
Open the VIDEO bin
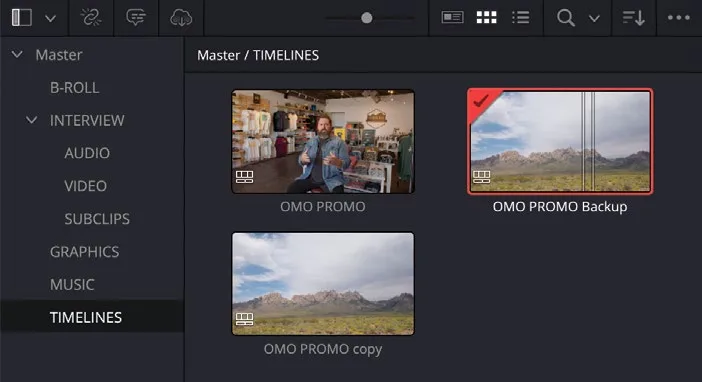coord(85,186)
